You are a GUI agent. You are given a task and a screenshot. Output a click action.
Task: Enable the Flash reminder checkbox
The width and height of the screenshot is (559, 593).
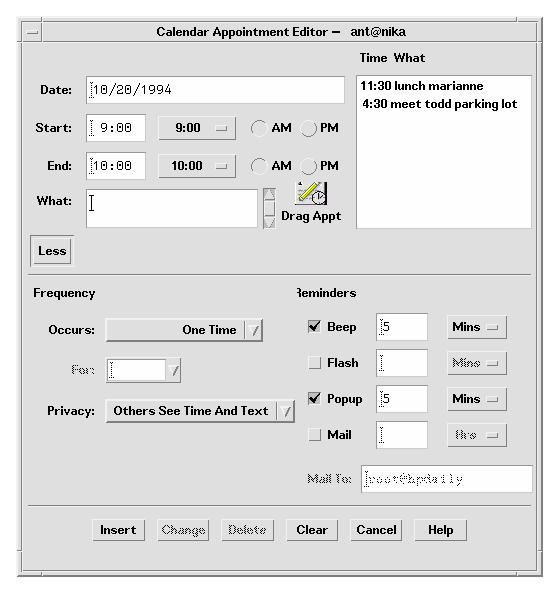314,363
